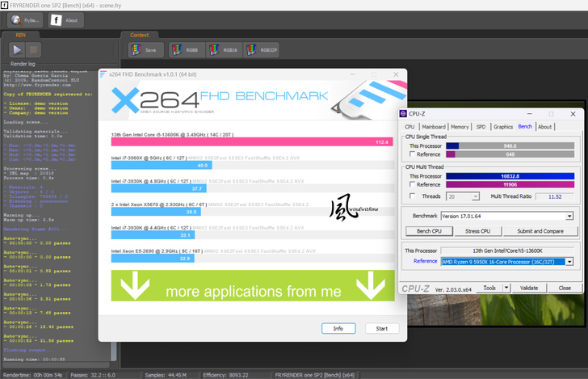588x379 pixels.
Task: Switch to the REN tab
Action: (21, 35)
